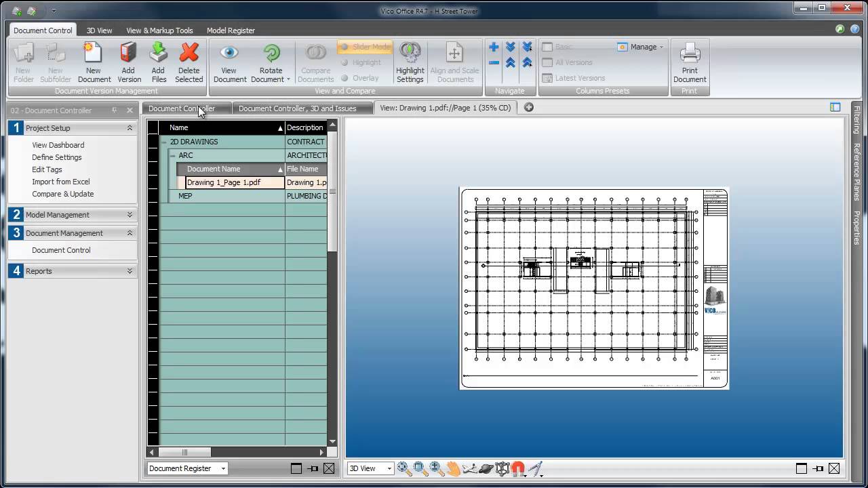
Task: Expand the Model Management section
Action: pyautogui.click(x=130, y=215)
